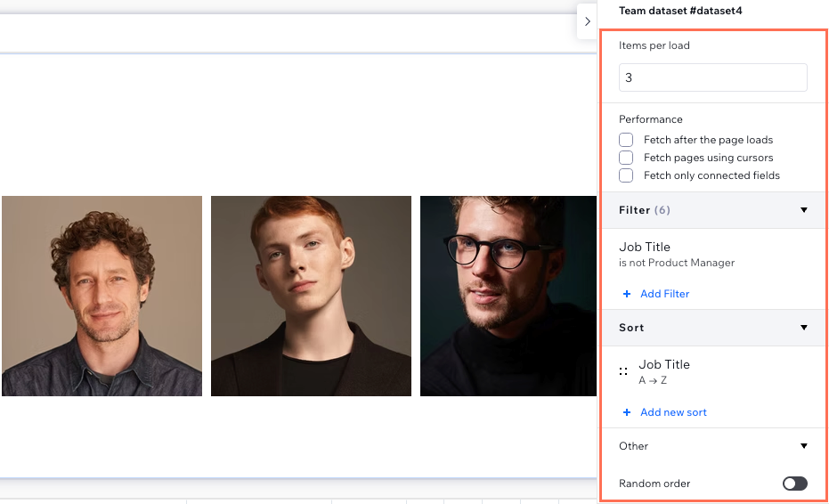
Task: Select the photo of man with glasses
Action: tap(508, 296)
